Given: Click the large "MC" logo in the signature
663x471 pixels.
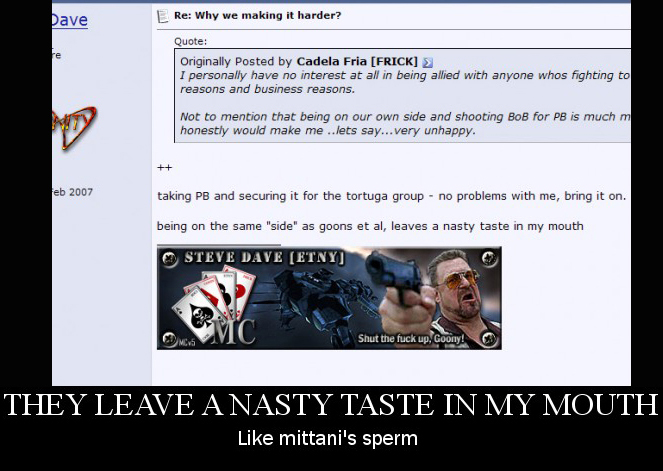Looking at the screenshot, I should point(233,331).
